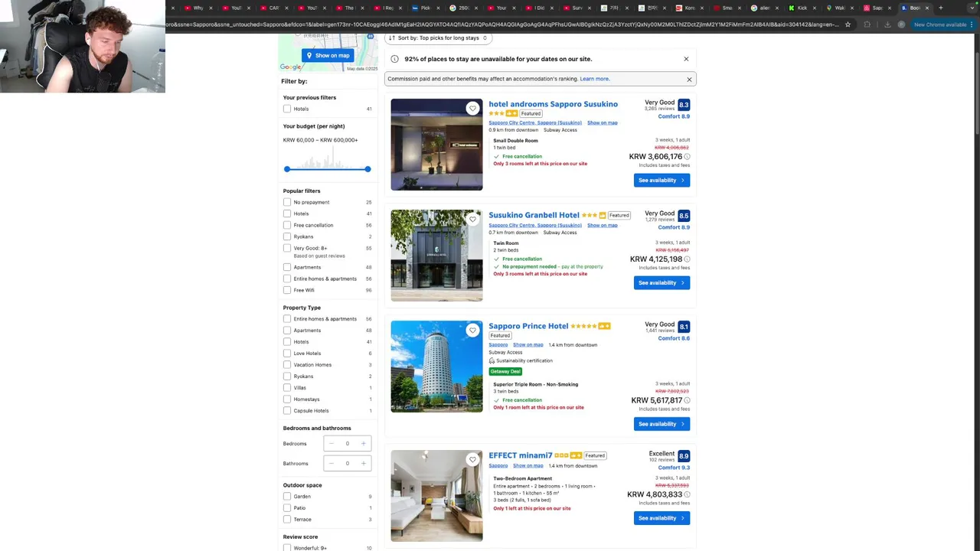The width and height of the screenshot is (980, 551).
Task: Save Sapporo Prince Hotel with heart icon
Action: click(x=472, y=331)
